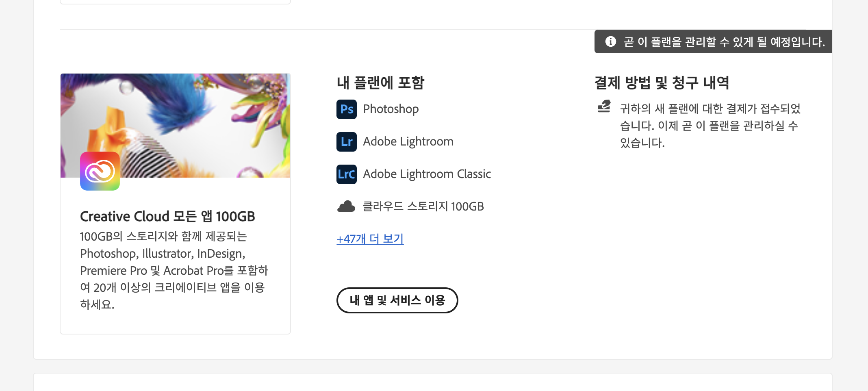Expand the +47개 더 보기 list
The image size is (868, 391).
coord(370,239)
